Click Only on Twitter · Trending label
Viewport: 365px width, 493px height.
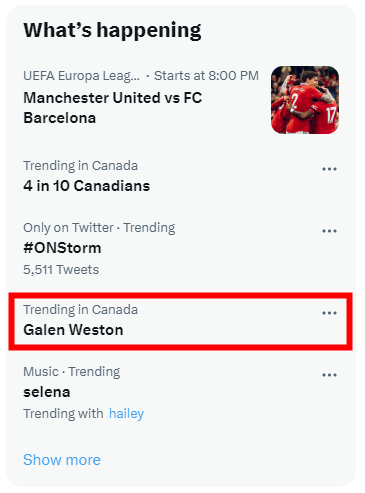(x=99, y=228)
